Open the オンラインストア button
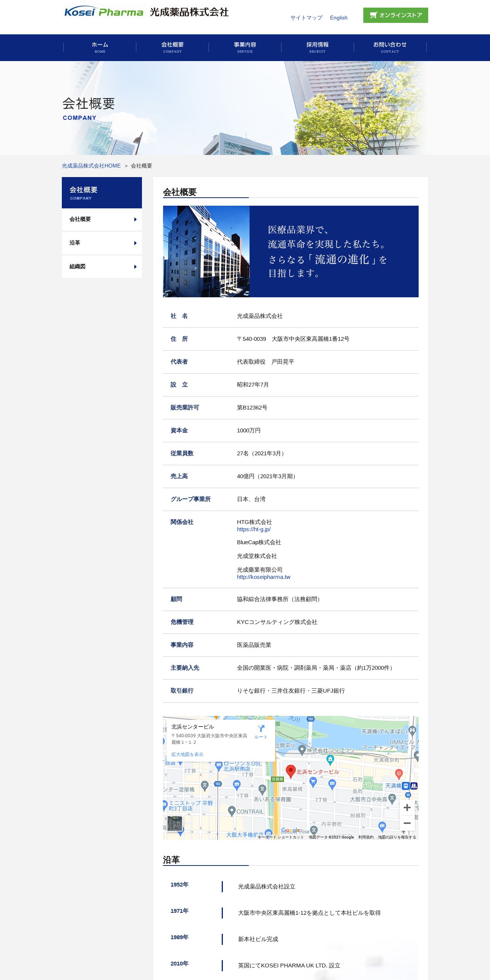 point(395,15)
